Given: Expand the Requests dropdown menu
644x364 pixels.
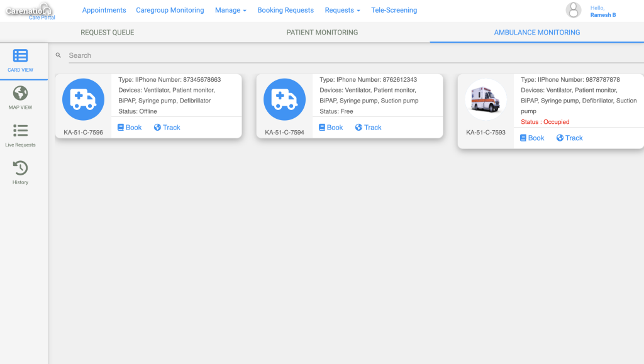Looking at the screenshot, I should pos(342,10).
